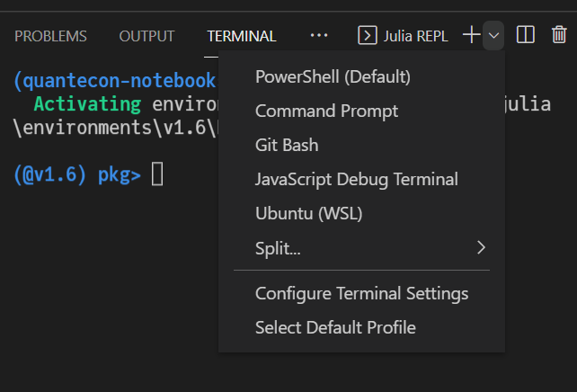Open a Git Bash terminal
The height and width of the screenshot is (392, 577).
coord(287,145)
